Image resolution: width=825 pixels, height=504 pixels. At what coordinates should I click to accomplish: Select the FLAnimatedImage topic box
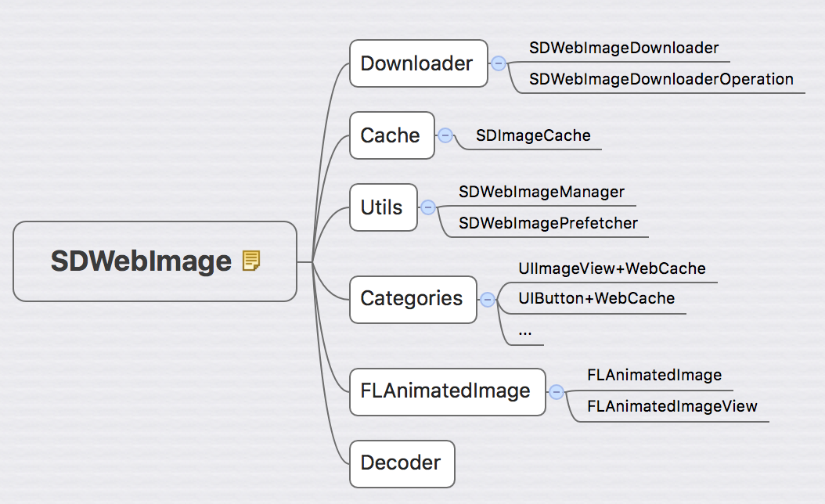pos(448,392)
